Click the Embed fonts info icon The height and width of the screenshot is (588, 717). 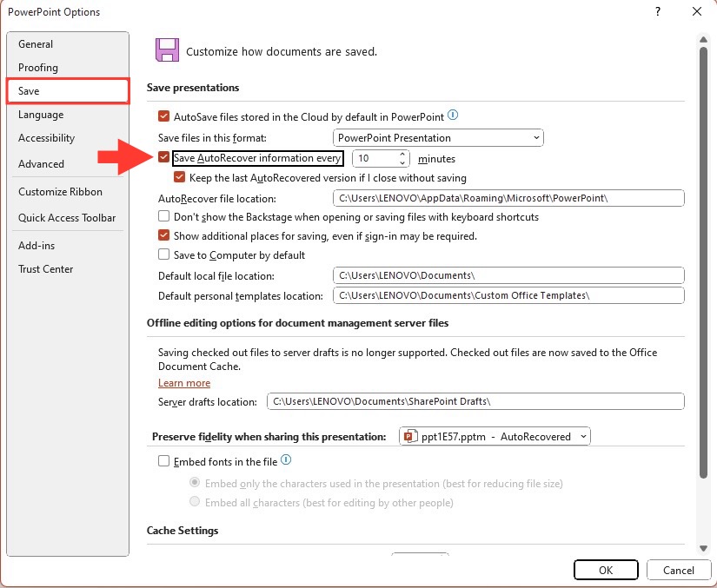pos(286,459)
